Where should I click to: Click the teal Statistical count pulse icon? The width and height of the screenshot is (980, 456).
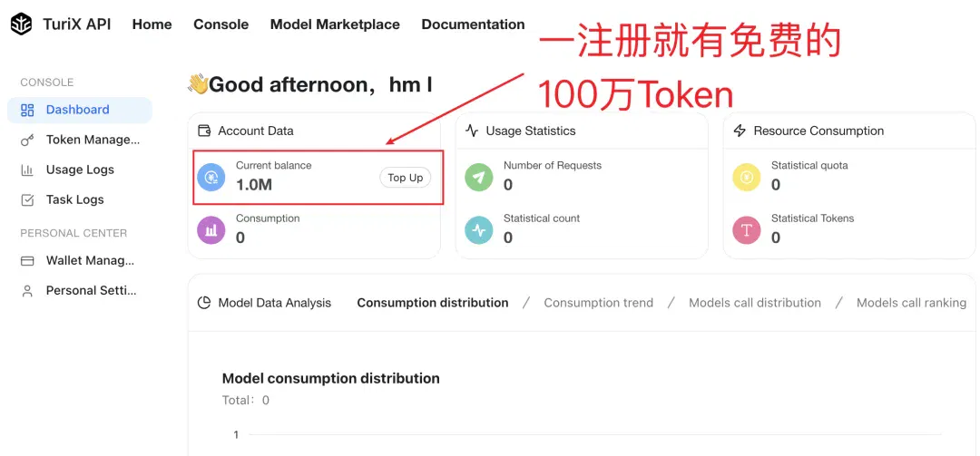479,230
